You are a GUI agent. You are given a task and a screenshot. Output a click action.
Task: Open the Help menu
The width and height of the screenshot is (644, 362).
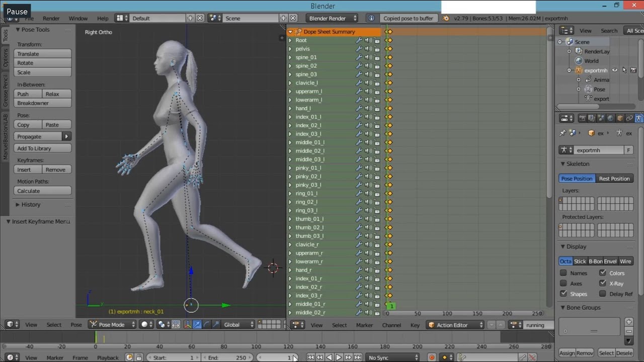(x=103, y=18)
